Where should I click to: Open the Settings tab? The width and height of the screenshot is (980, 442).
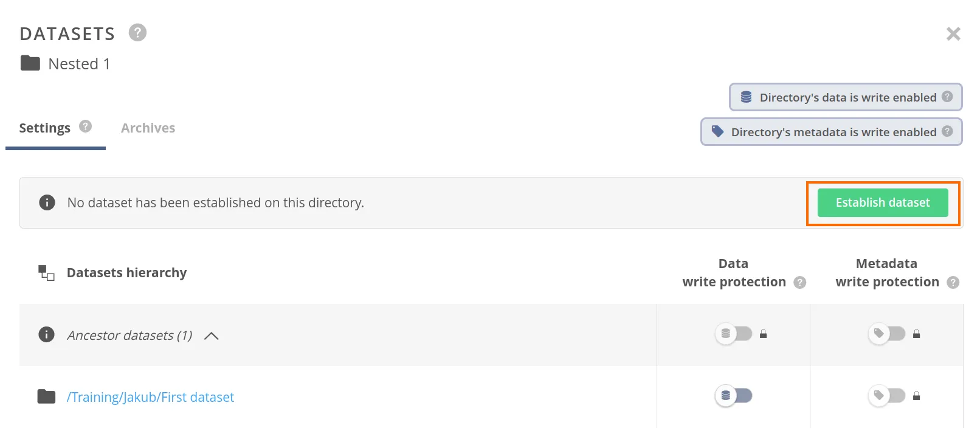click(x=44, y=128)
